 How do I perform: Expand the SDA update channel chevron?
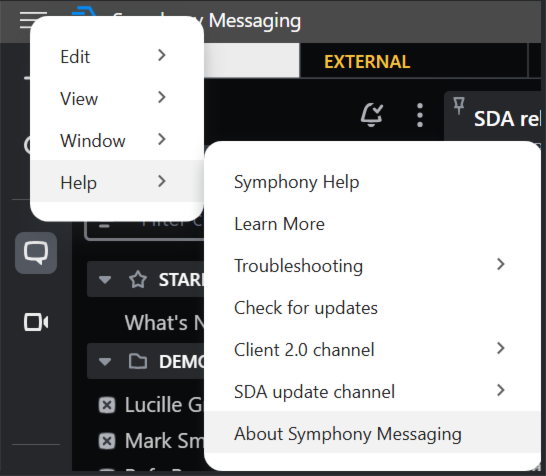point(500,390)
